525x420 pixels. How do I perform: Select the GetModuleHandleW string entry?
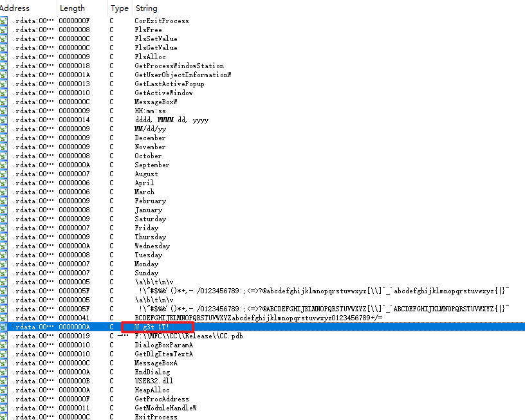165,408
